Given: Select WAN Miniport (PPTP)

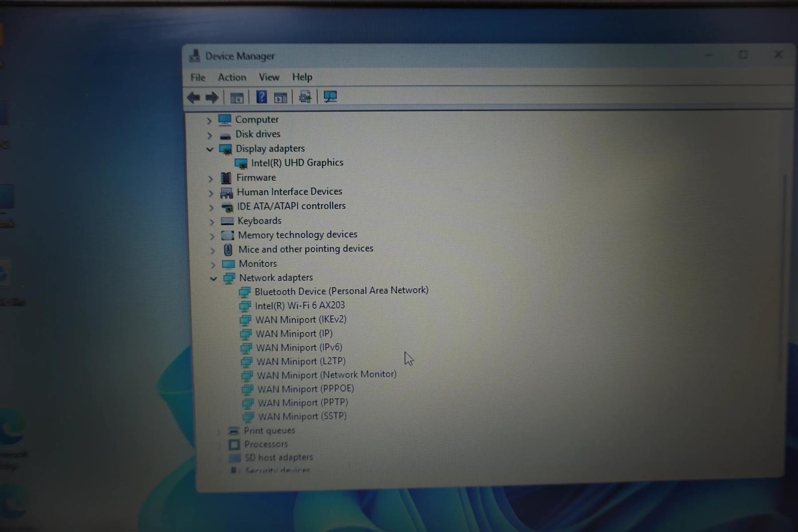Looking at the screenshot, I should pyautogui.click(x=303, y=403).
